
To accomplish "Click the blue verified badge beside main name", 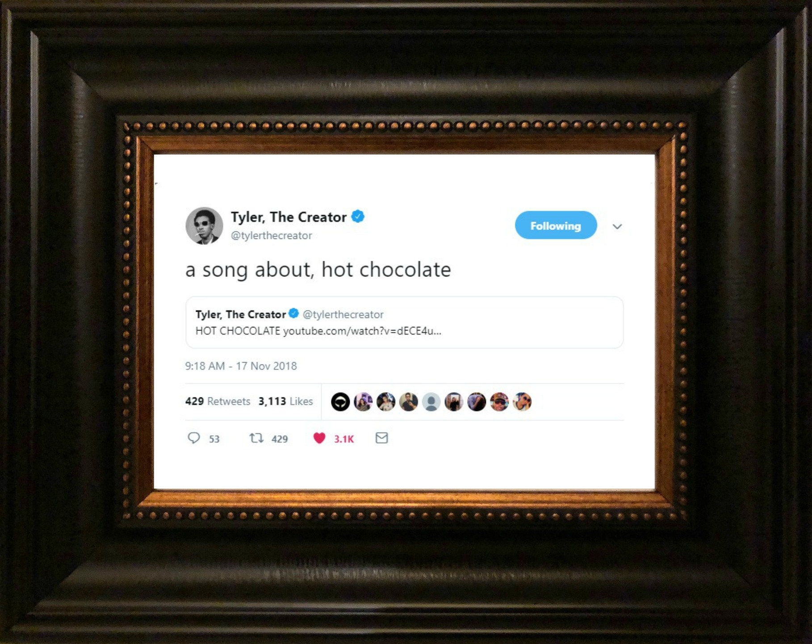I will click(x=358, y=217).
